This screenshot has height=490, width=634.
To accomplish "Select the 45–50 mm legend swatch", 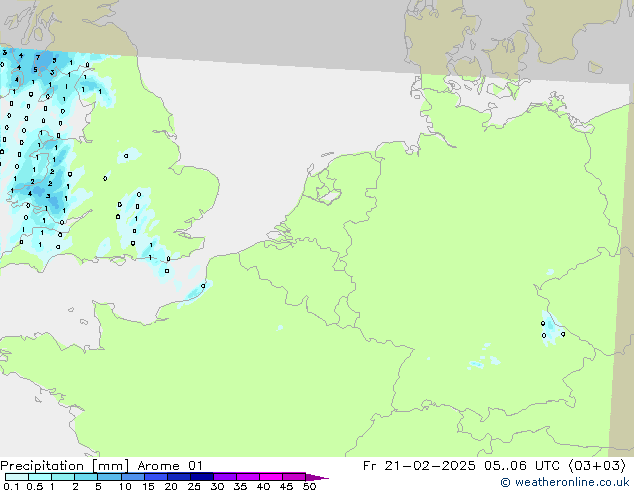I will (294, 477).
